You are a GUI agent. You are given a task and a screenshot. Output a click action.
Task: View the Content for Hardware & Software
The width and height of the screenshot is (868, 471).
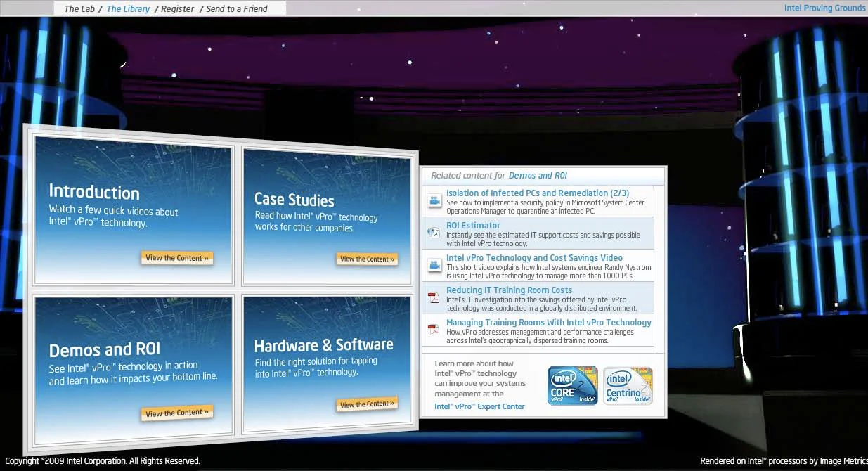pyautogui.click(x=367, y=404)
